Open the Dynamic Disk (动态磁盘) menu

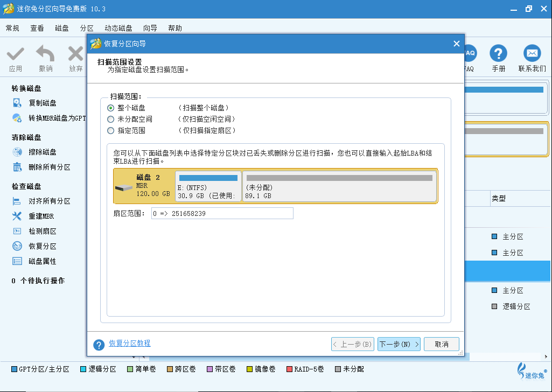pos(118,28)
